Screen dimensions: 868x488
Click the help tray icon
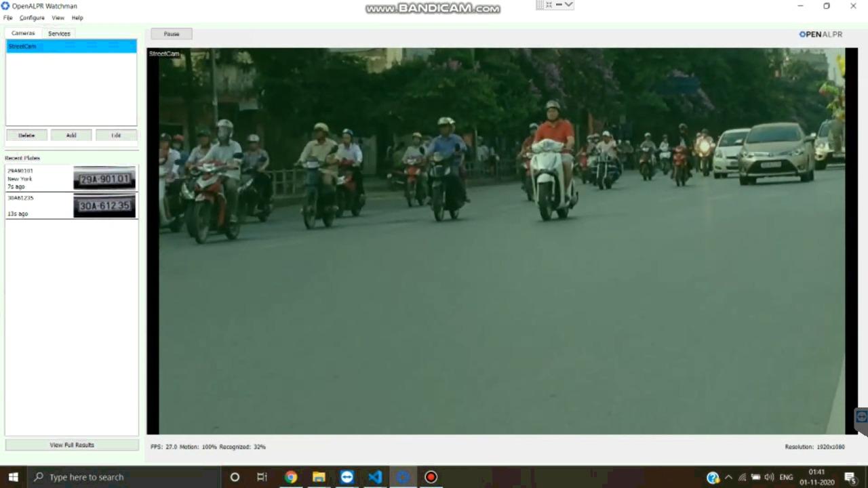[x=713, y=477]
